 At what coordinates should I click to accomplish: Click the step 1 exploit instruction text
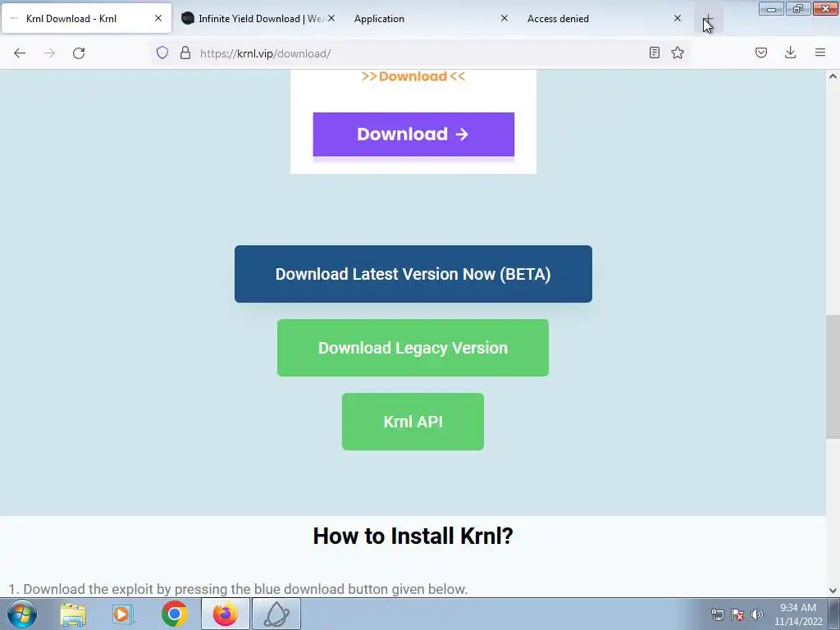pyautogui.click(x=238, y=589)
